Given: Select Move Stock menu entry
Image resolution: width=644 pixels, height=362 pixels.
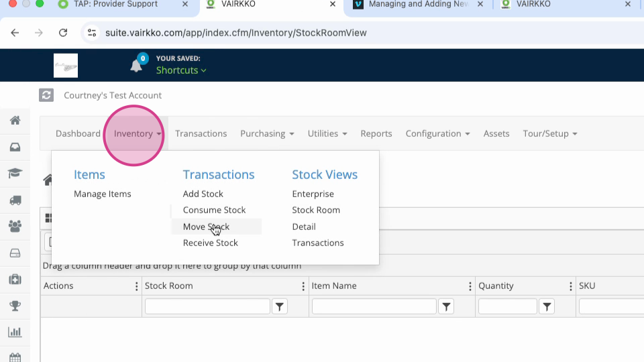Looking at the screenshot, I should click(x=206, y=227).
